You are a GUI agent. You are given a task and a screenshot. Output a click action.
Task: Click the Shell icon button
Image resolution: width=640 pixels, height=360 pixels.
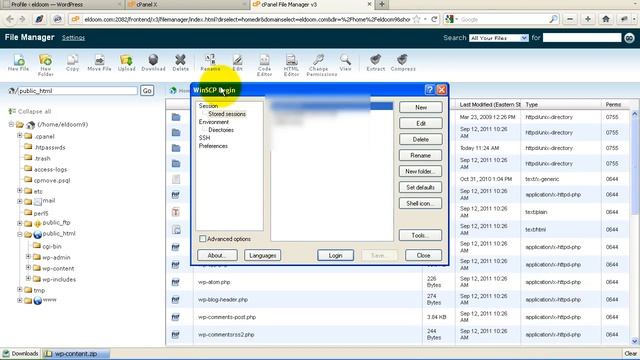point(420,203)
